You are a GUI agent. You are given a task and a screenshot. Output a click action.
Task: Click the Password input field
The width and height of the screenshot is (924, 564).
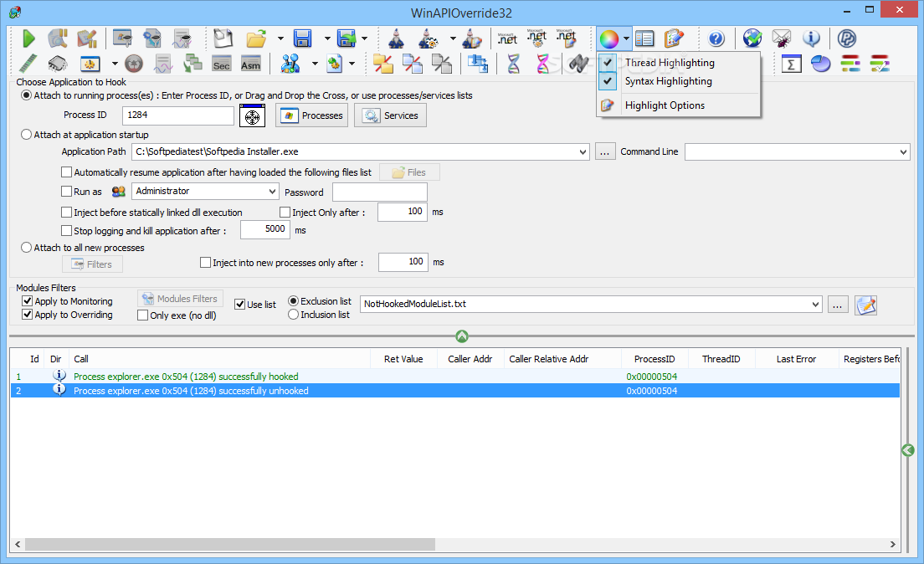(379, 192)
